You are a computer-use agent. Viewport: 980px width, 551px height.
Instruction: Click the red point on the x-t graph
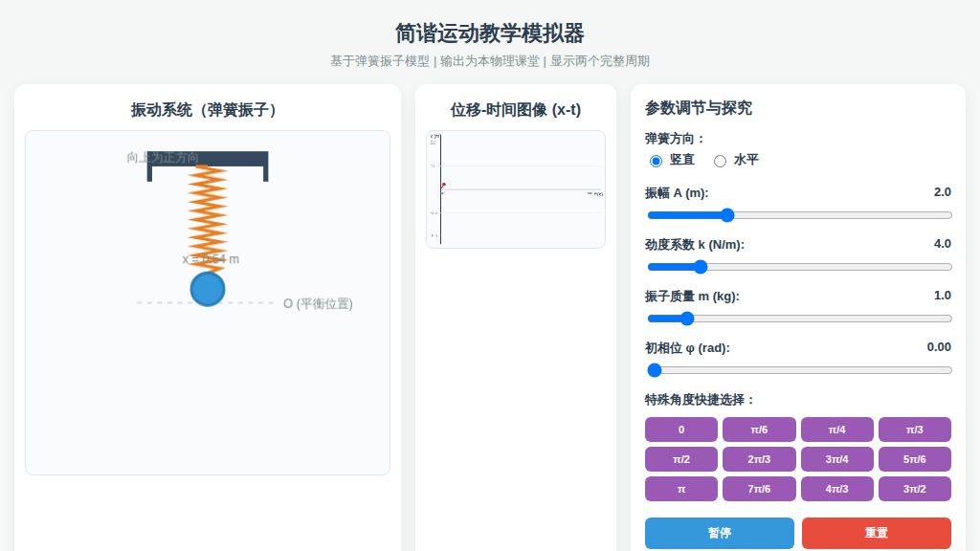point(444,185)
